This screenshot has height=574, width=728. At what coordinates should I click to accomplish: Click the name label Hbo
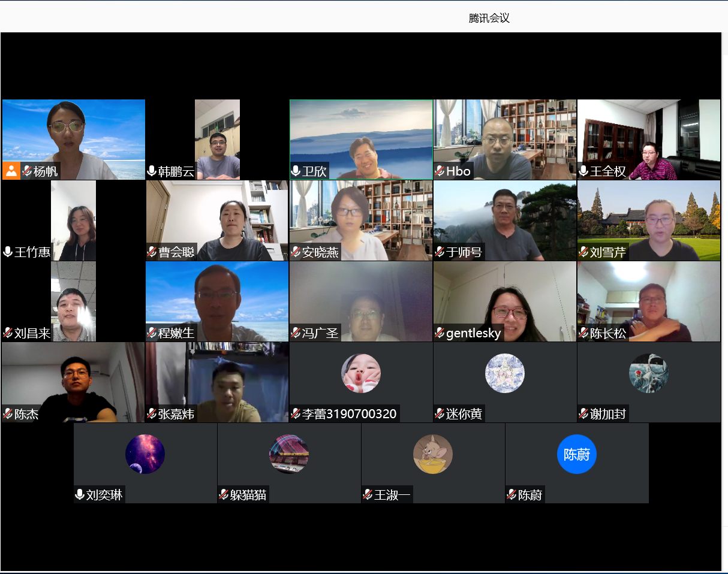pos(458,171)
